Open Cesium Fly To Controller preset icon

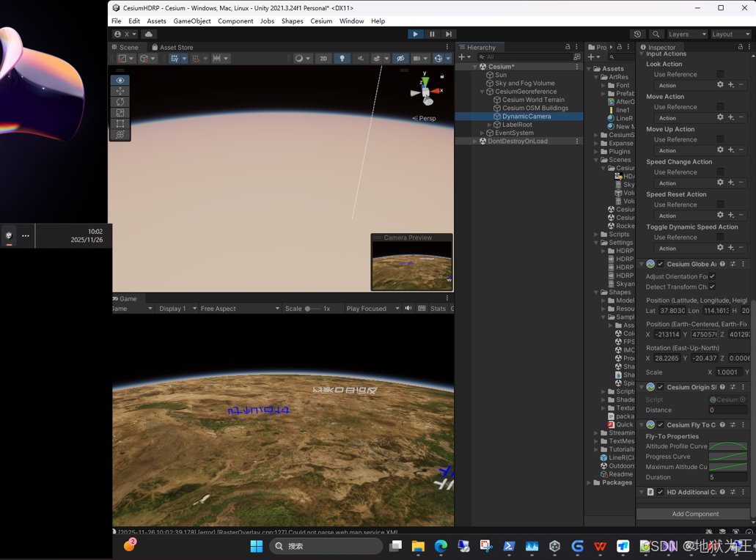tap(733, 424)
